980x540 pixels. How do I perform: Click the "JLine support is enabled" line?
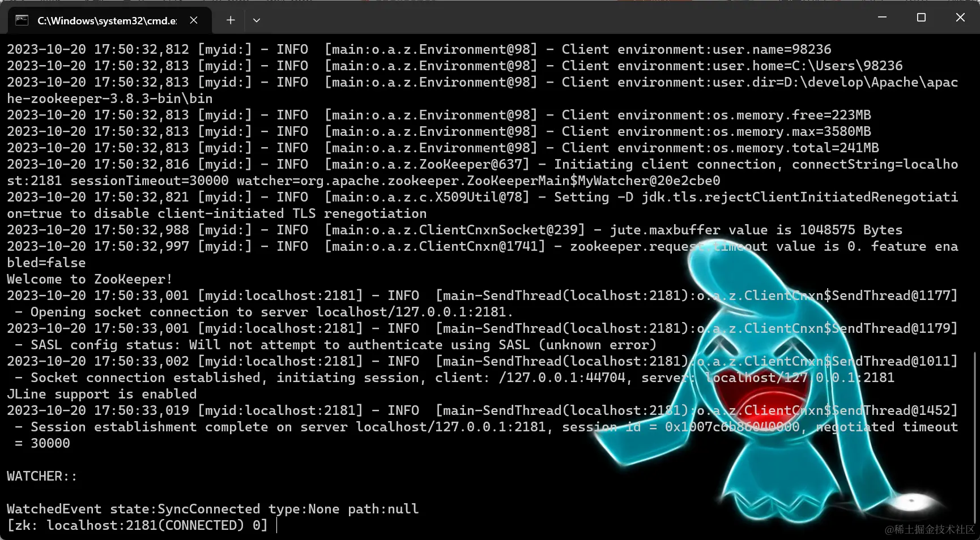(x=102, y=394)
